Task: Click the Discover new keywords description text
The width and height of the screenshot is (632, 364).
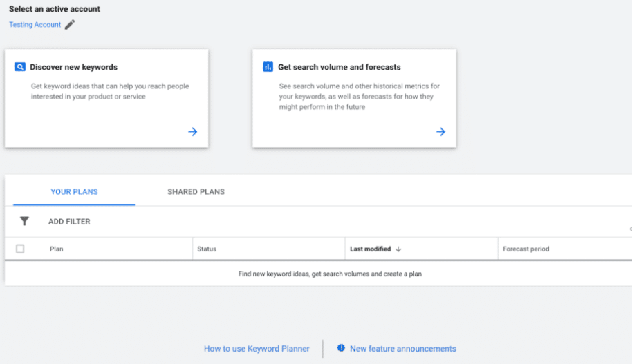Action: (110, 91)
